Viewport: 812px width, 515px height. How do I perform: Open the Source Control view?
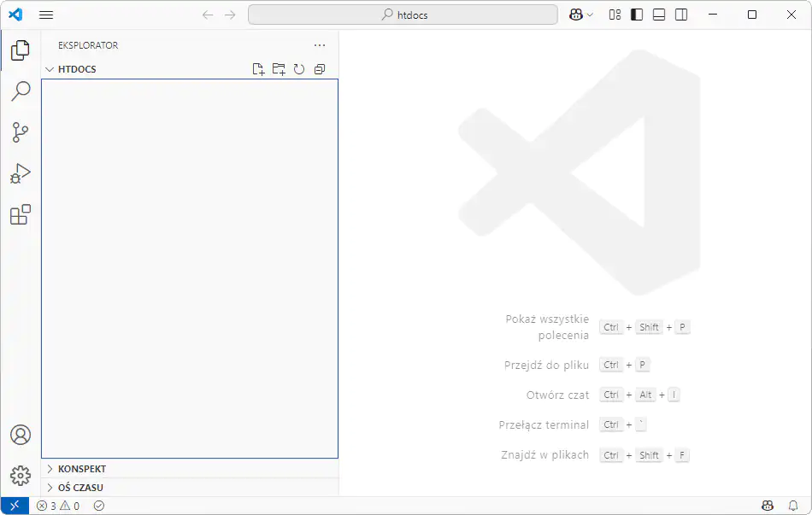click(x=20, y=132)
